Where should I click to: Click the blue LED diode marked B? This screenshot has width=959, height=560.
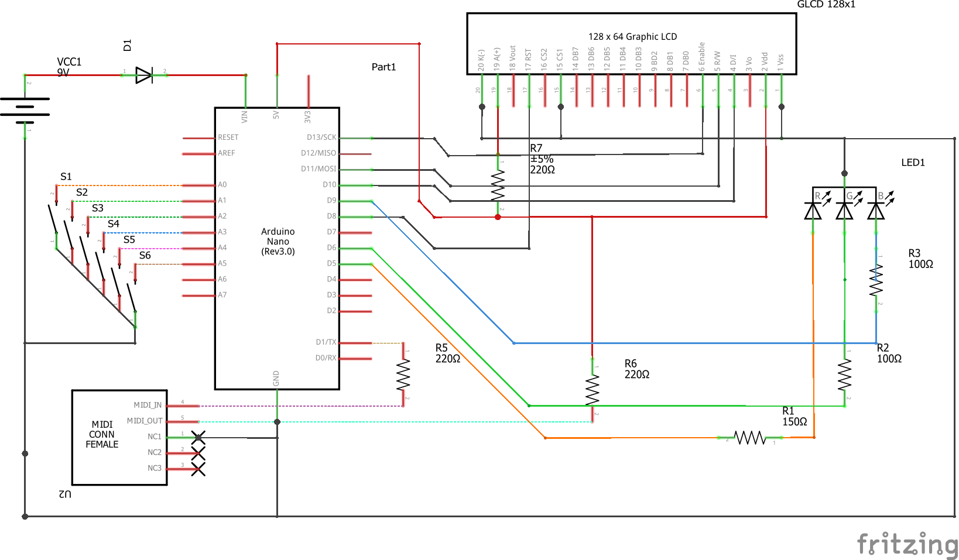[x=876, y=211]
